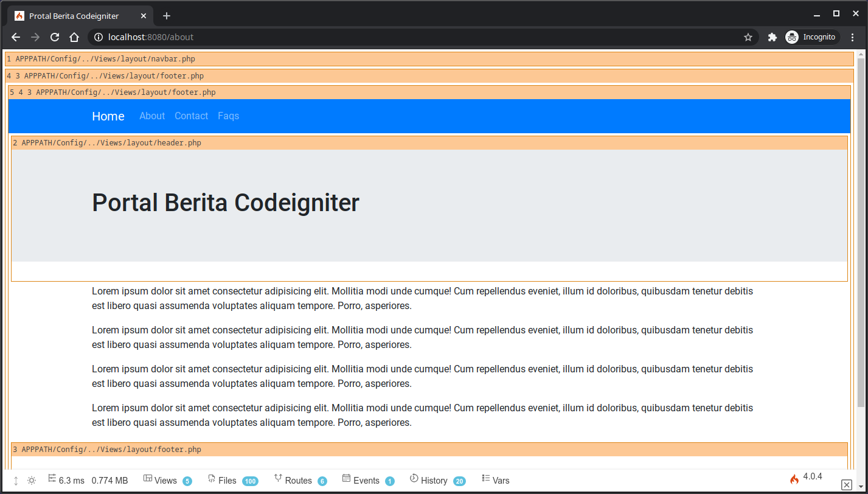
Task: Toggle the toolbar position with the arrows icon
Action: coord(15,481)
